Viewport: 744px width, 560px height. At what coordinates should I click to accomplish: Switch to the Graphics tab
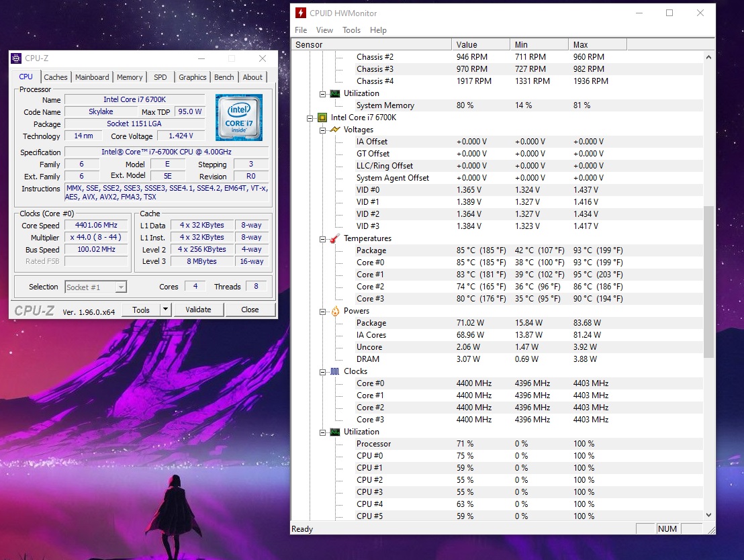tap(192, 77)
